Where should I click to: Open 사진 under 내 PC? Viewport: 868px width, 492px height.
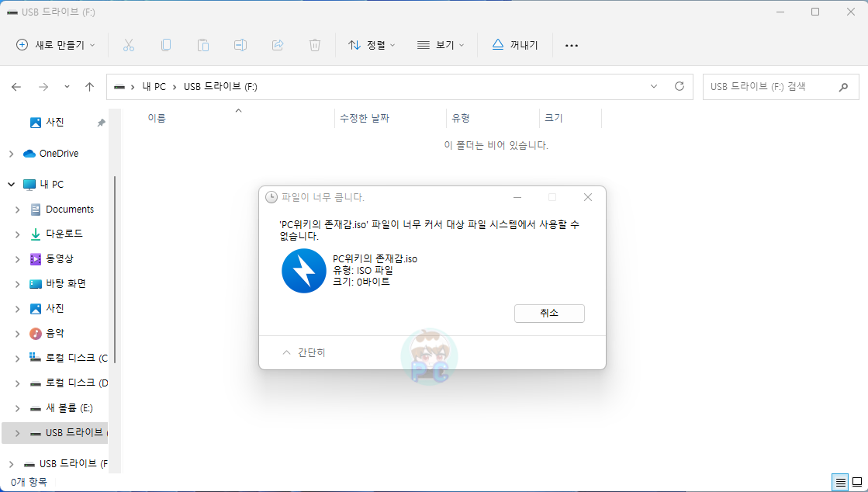(54, 309)
